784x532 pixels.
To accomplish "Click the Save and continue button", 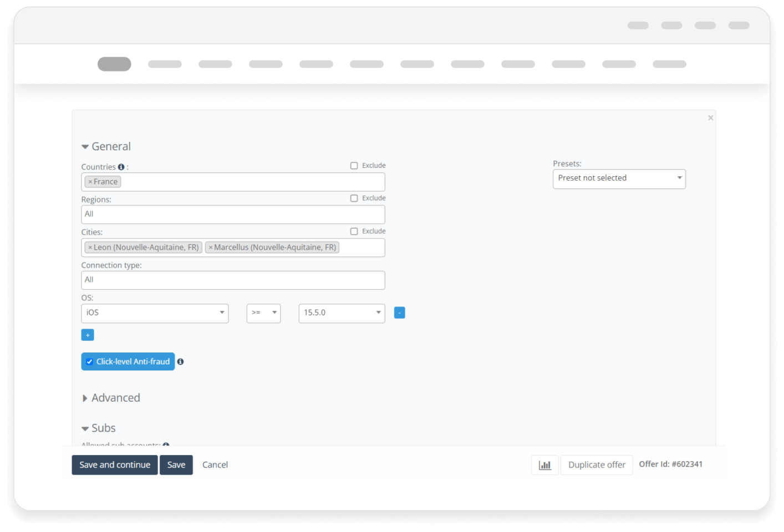I will [x=115, y=465].
